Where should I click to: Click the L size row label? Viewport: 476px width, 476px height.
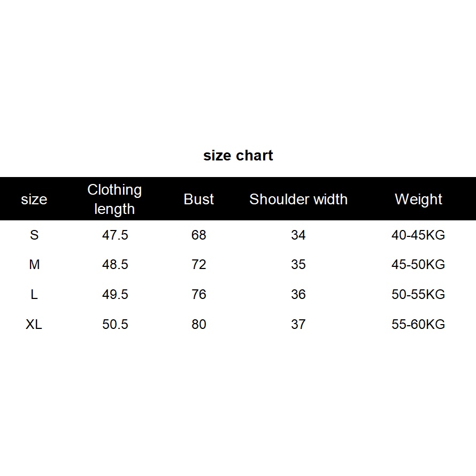click(x=34, y=295)
